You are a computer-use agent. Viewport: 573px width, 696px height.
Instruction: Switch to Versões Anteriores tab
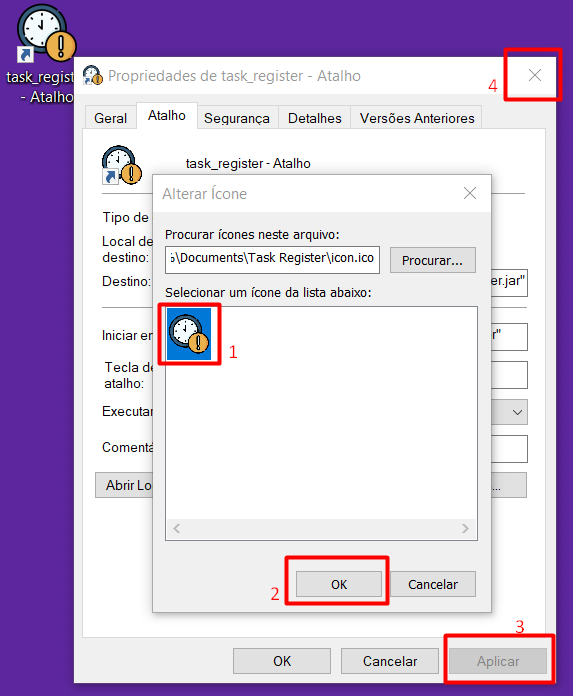pyautogui.click(x=417, y=118)
